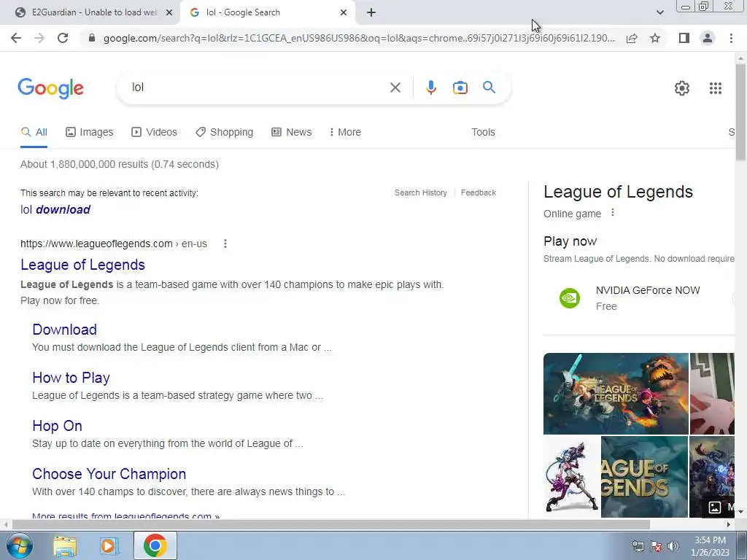Open the League of Legends result title

point(83,265)
